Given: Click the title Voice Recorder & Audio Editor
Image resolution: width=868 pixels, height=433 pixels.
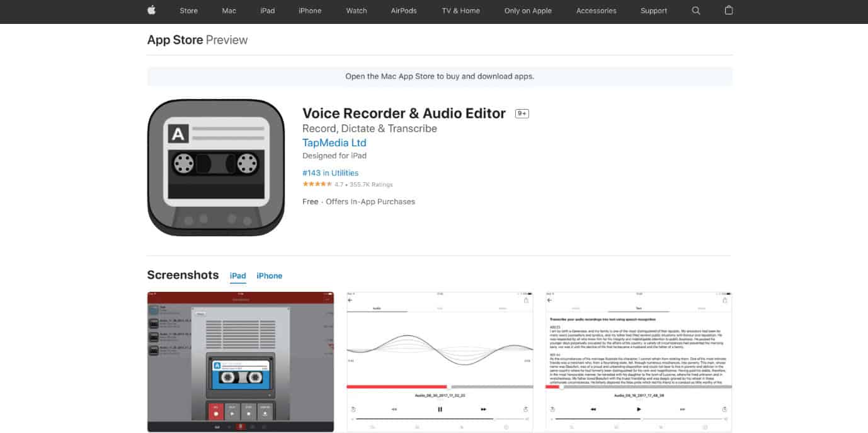Looking at the screenshot, I should point(404,113).
